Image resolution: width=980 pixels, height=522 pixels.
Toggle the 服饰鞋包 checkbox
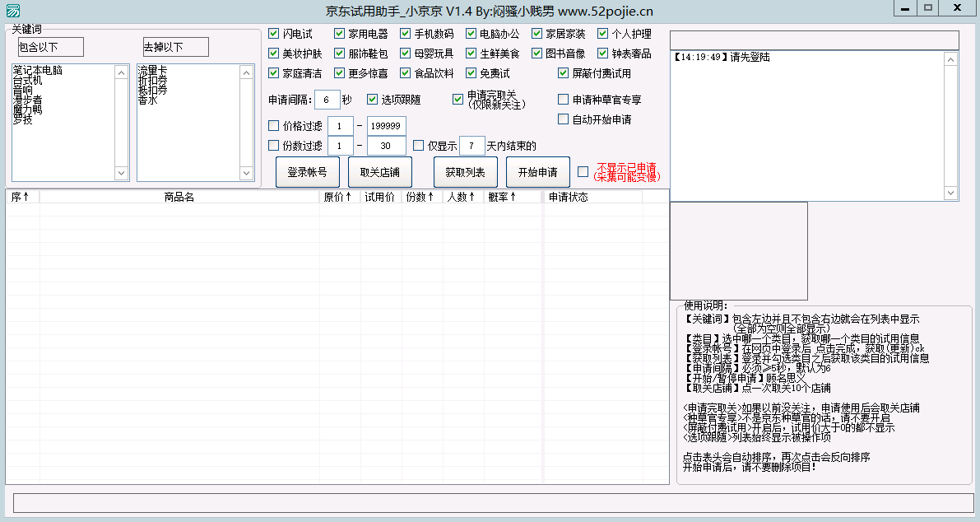(339, 54)
